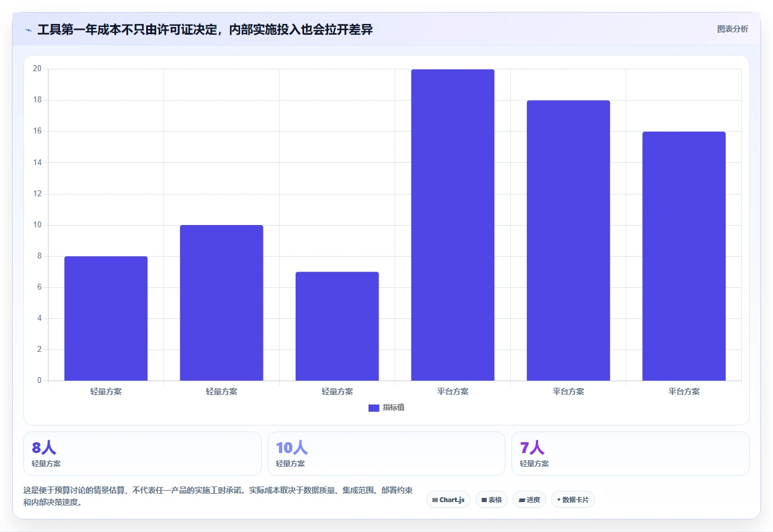Open the 8人 轻量方案 stat card
The width and height of the screenshot is (773, 532).
(x=143, y=454)
